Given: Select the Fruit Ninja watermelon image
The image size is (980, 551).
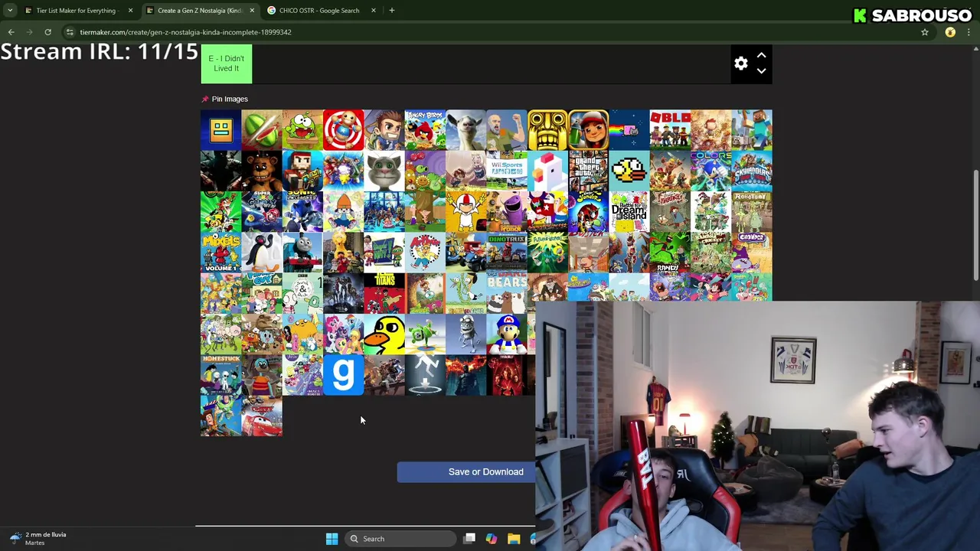Looking at the screenshot, I should [x=261, y=129].
